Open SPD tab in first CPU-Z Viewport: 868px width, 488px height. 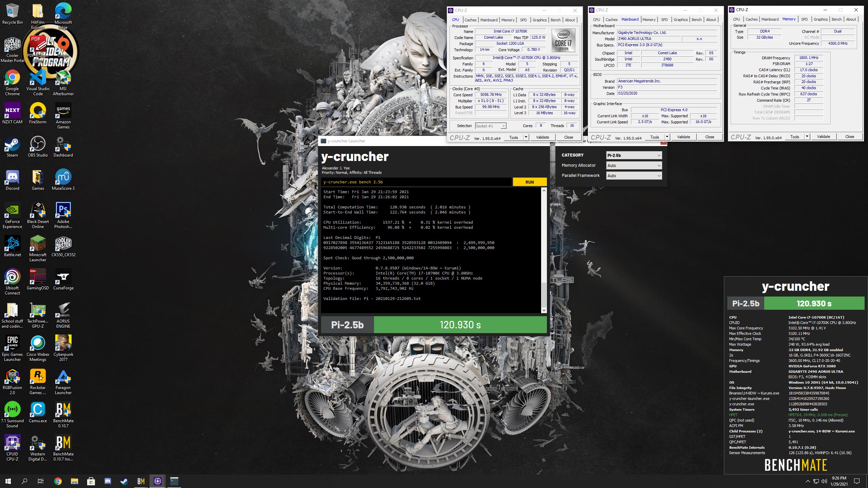[523, 20]
